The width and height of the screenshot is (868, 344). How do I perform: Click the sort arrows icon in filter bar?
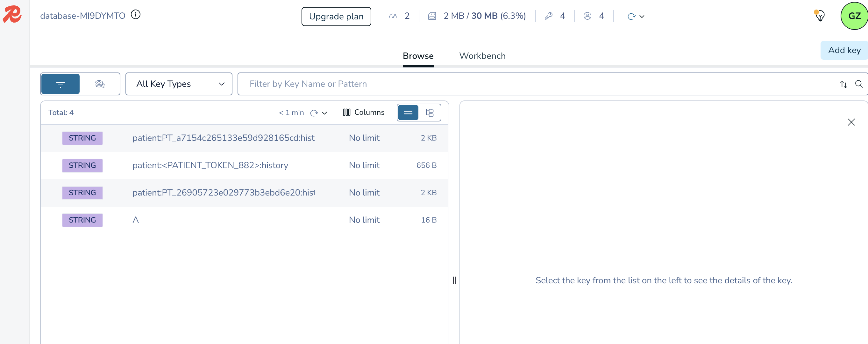pos(843,84)
